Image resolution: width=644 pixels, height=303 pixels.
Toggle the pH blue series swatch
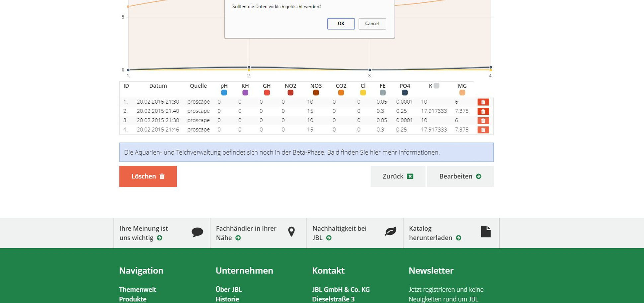[224, 93]
